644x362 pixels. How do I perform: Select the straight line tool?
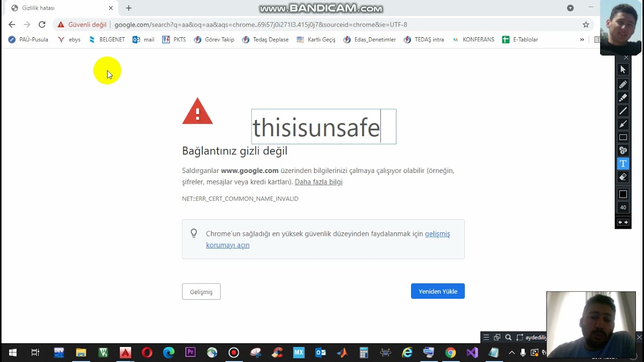(623, 111)
